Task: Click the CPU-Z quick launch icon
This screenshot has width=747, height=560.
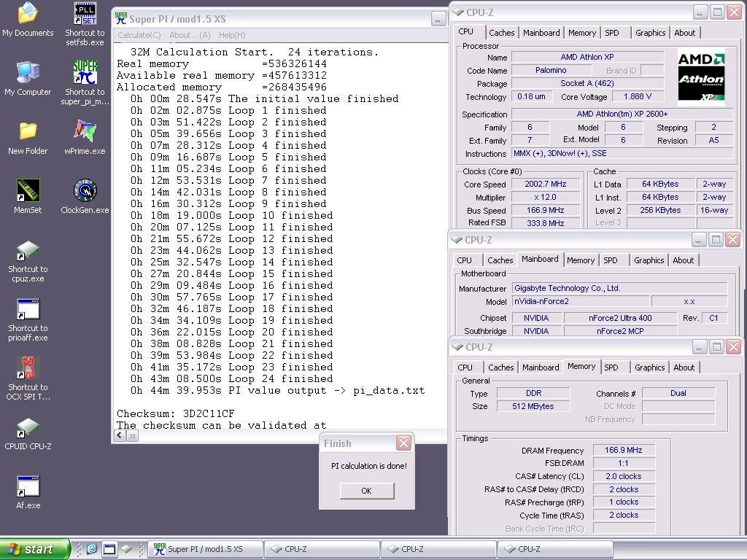Action: pyautogui.click(x=127, y=549)
